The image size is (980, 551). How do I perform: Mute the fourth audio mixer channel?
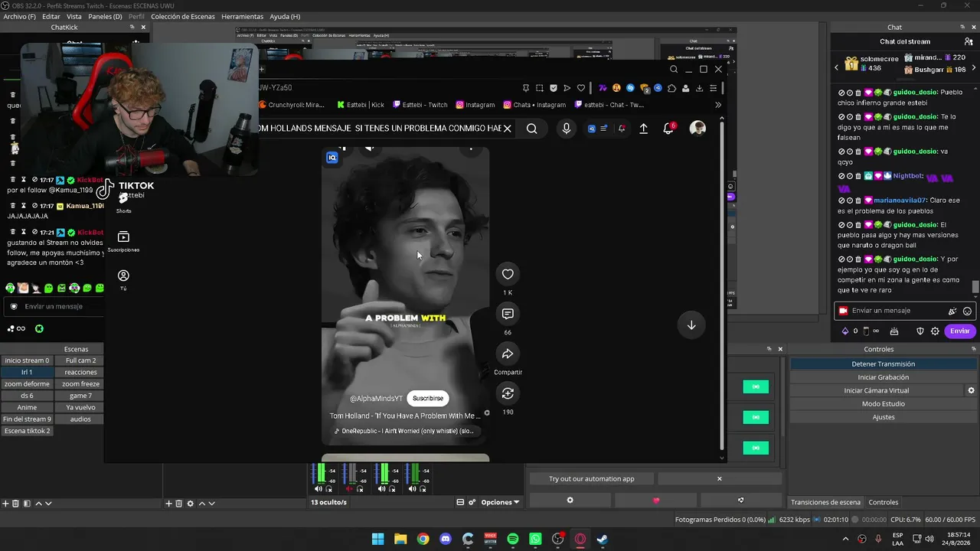(x=412, y=489)
